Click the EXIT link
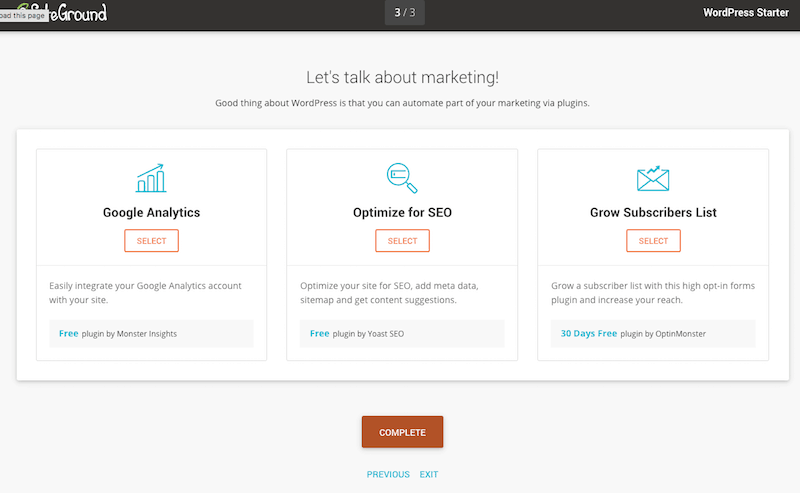 [429, 475]
